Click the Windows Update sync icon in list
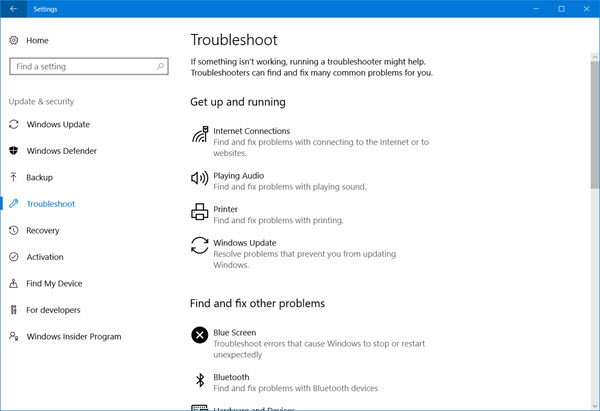Viewport: 600px width, 411px height. (x=199, y=246)
